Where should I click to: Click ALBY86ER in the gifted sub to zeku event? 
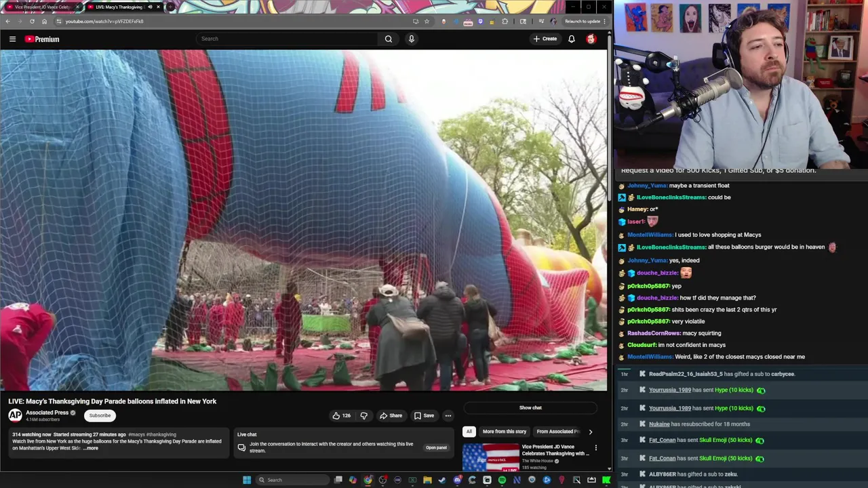point(664,474)
